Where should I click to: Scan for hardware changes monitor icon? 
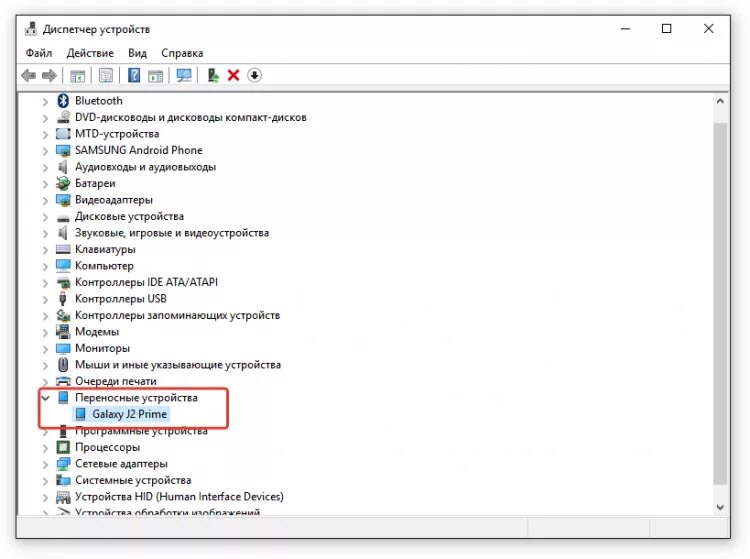pos(184,76)
